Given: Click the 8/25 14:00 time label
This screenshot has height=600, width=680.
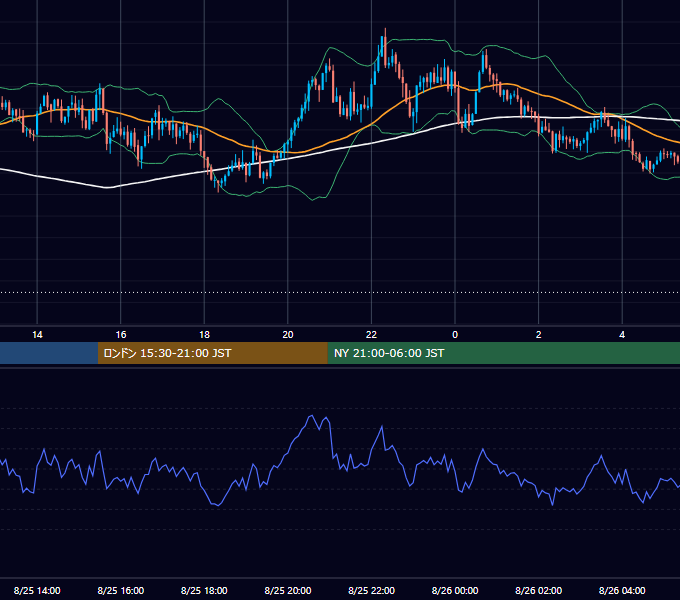Looking at the screenshot, I should pyautogui.click(x=37, y=590).
